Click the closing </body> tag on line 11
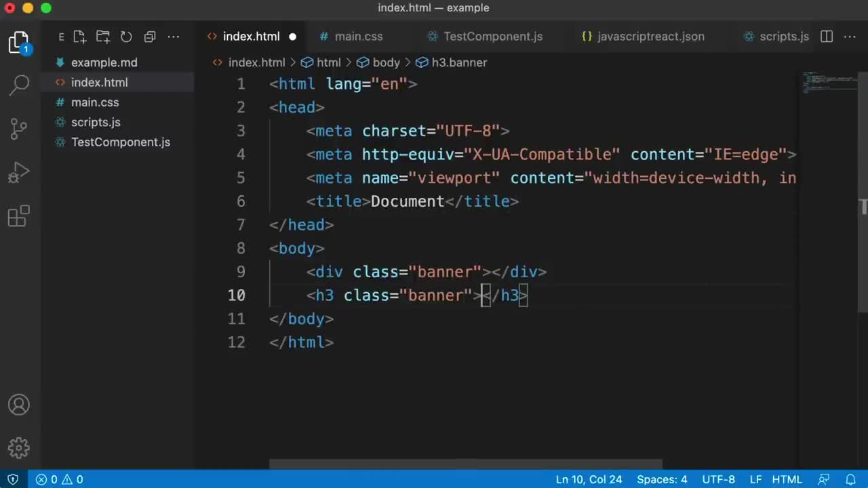Image resolution: width=868 pixels, height=488 pixels. click(301, 319)
